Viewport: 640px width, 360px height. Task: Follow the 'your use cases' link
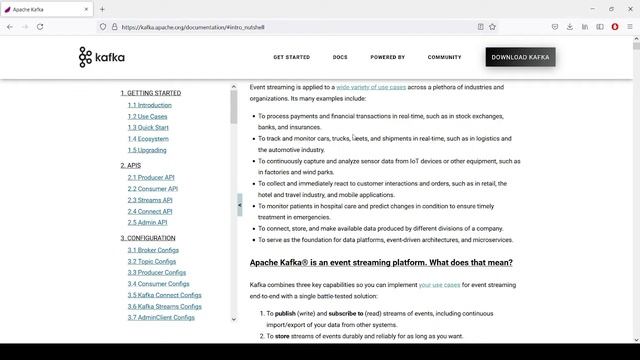pyautogui.click(x=439, y=285)
